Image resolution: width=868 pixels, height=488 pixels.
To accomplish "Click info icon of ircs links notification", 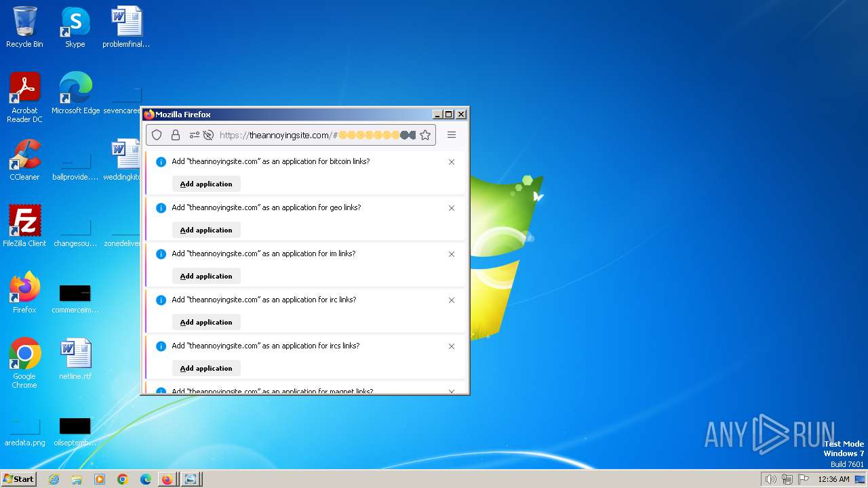I will tap(161, 346).
